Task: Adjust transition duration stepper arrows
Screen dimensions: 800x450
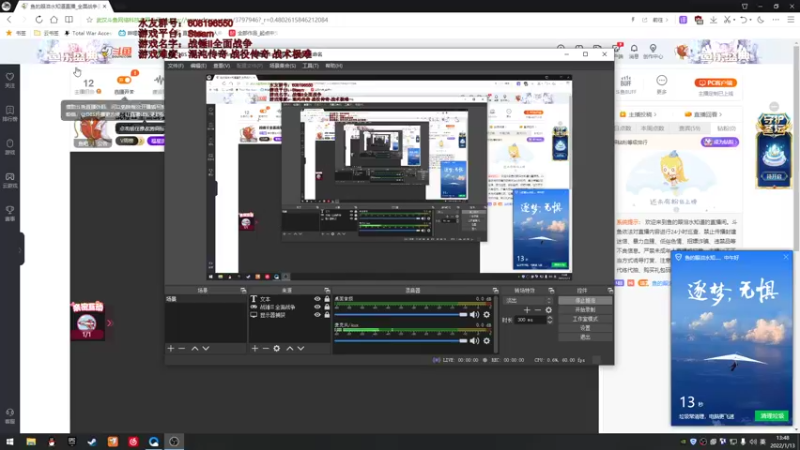Action: [549, 320]
